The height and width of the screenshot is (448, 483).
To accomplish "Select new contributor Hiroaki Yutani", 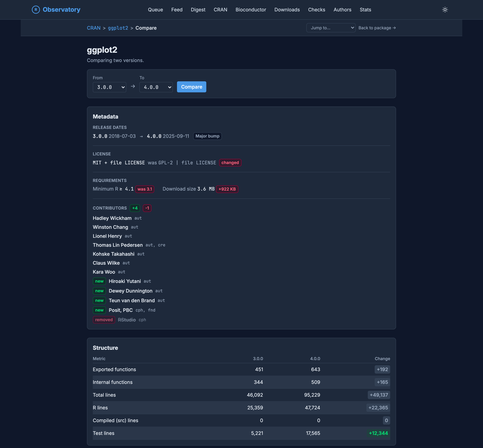I will tap(125, 281).
